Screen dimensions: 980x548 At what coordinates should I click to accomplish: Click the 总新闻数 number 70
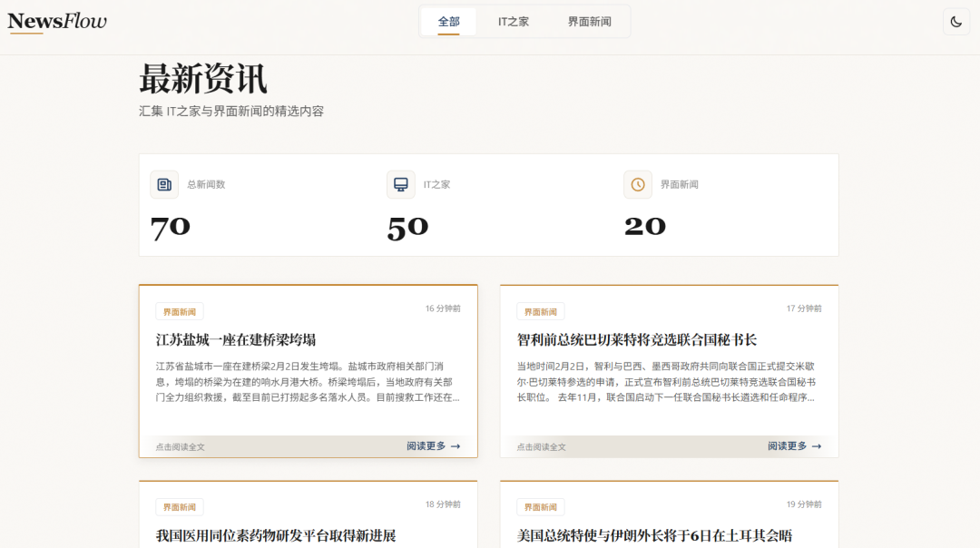171,227
